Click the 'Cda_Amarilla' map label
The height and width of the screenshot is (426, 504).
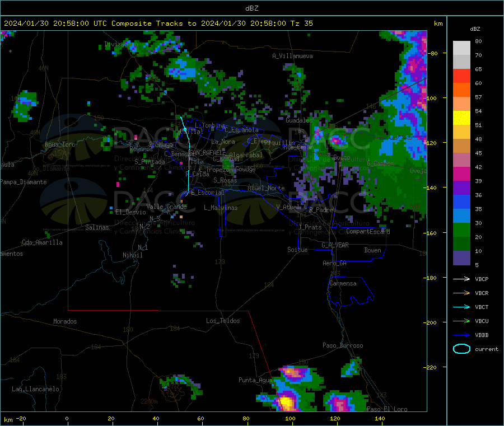coord(42,242)
